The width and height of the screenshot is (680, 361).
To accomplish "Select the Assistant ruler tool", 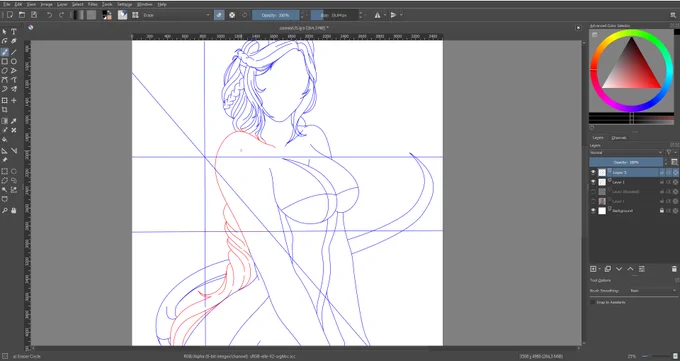I will pos(5,151).
